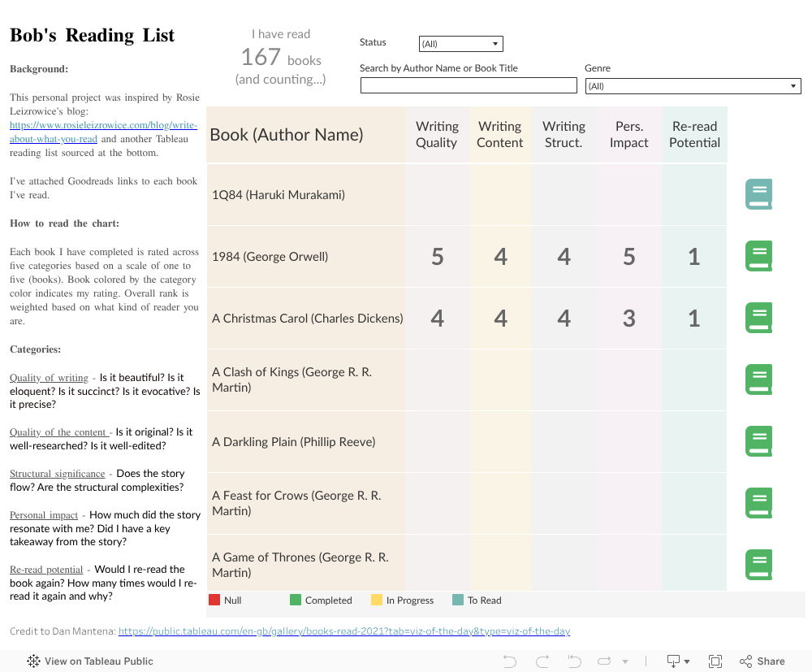Click the Tableau logo icon
The image size is (812, 672).
tap(34, 661)
